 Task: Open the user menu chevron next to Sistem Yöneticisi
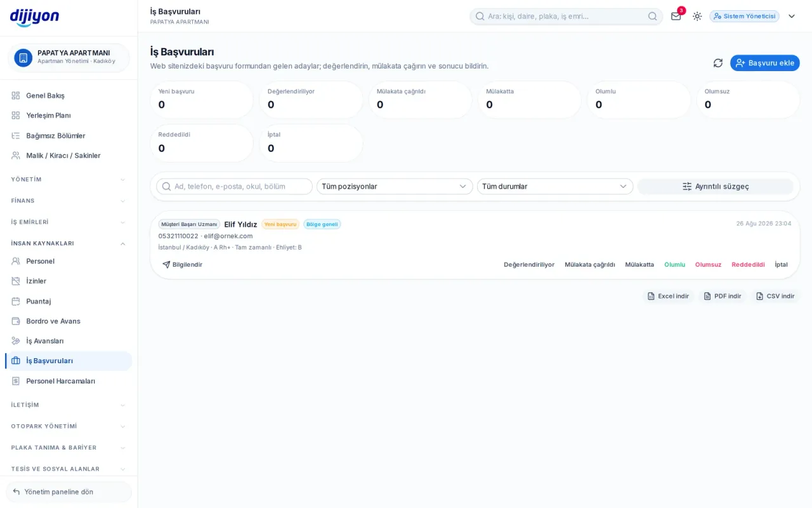pos(792,16)
